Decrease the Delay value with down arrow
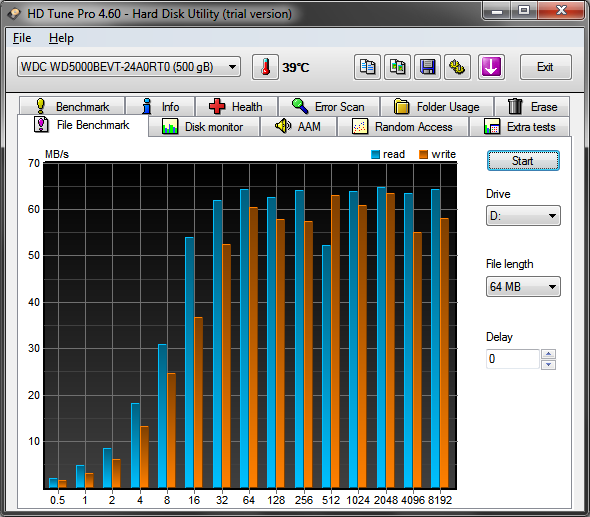 click(548, 364)
